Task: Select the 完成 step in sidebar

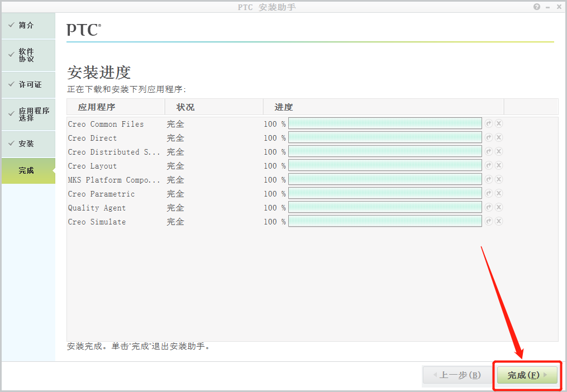Action: click(x=28, y=171)
